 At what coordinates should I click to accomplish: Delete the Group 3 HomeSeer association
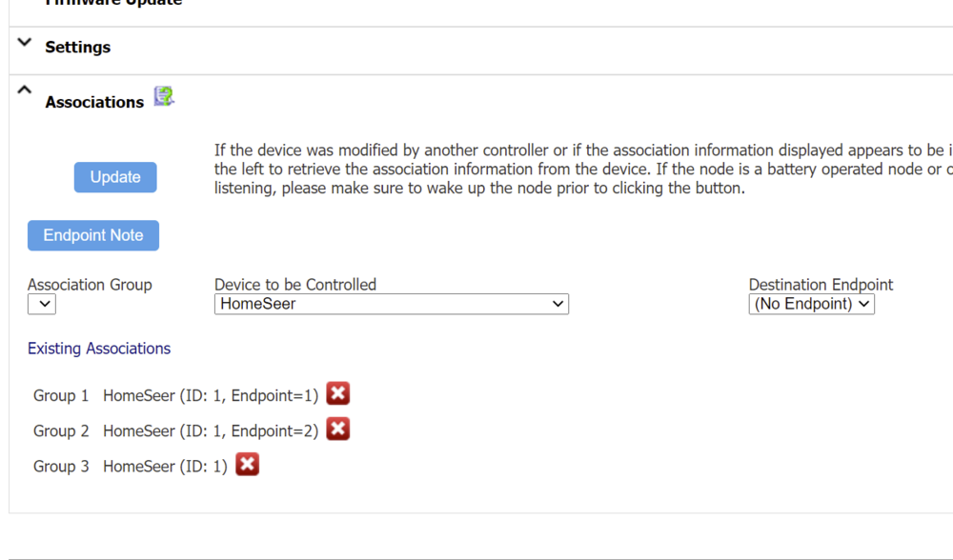coord(247,464)
